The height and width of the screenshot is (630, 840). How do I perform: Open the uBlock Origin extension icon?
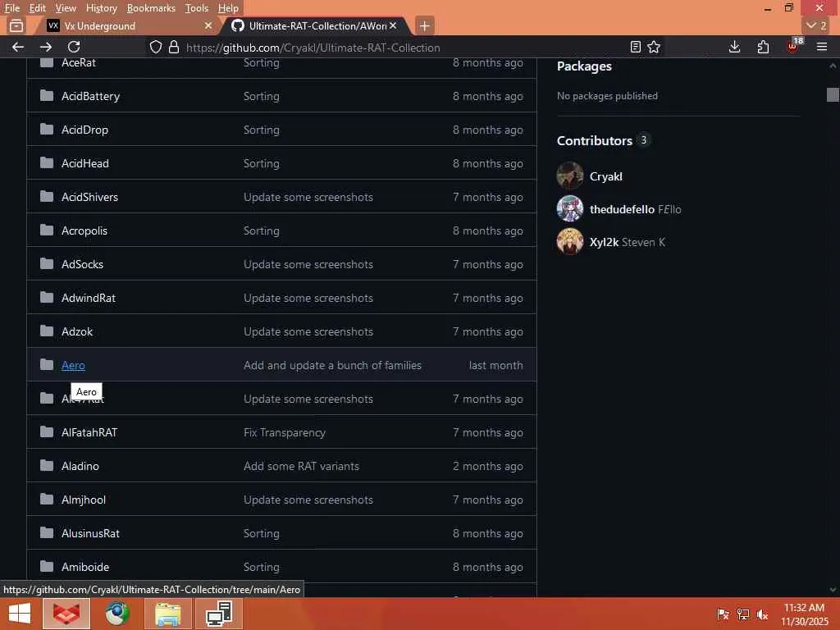793,47
